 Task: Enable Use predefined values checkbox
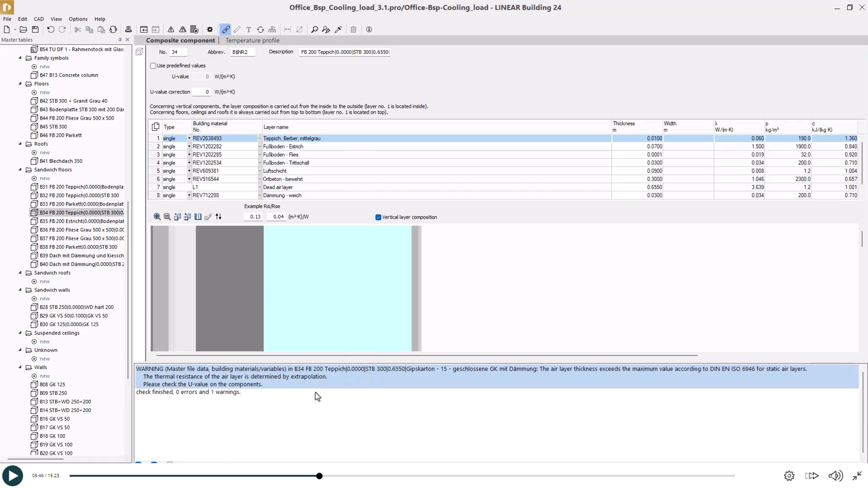pos(153,66)
